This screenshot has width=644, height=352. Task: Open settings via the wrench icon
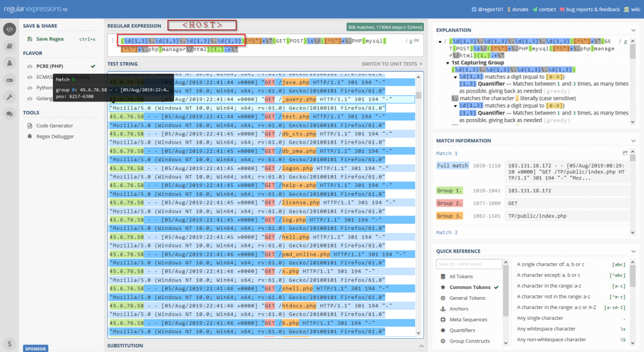point(9,97)
